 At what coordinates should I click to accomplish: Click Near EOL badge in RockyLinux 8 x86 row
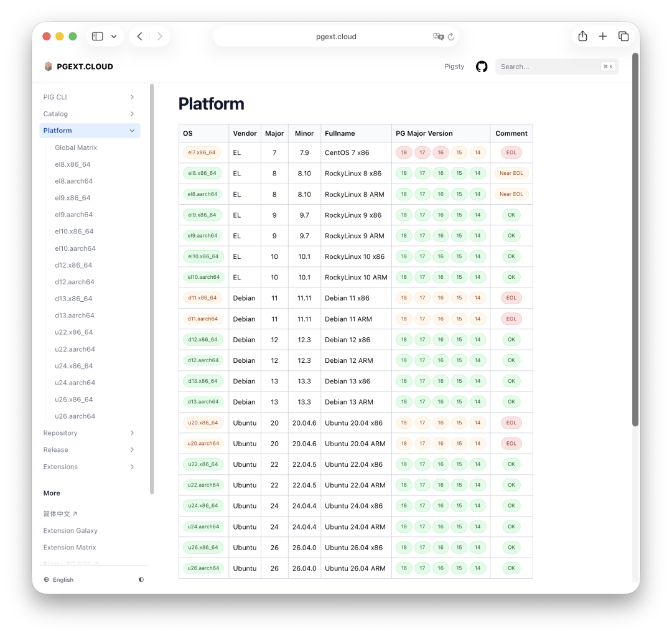pyautogui.click(x=511, y=173)
